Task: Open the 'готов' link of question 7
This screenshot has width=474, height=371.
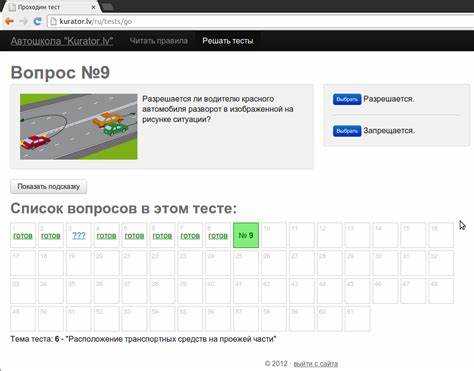Action: pyautogui.click(x=190, y=236)
